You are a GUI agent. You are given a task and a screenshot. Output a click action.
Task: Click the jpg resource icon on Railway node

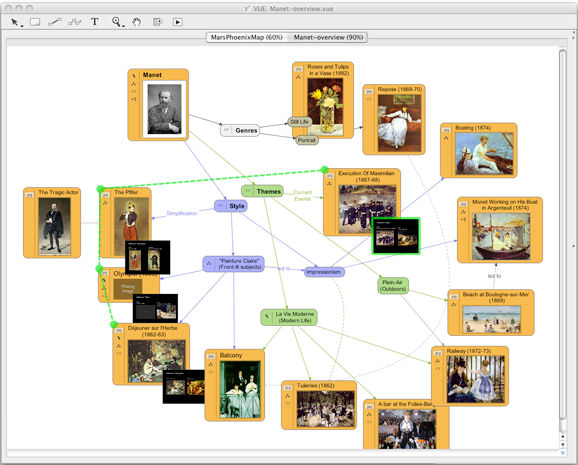pyautogui.click(x=438, y=353)
